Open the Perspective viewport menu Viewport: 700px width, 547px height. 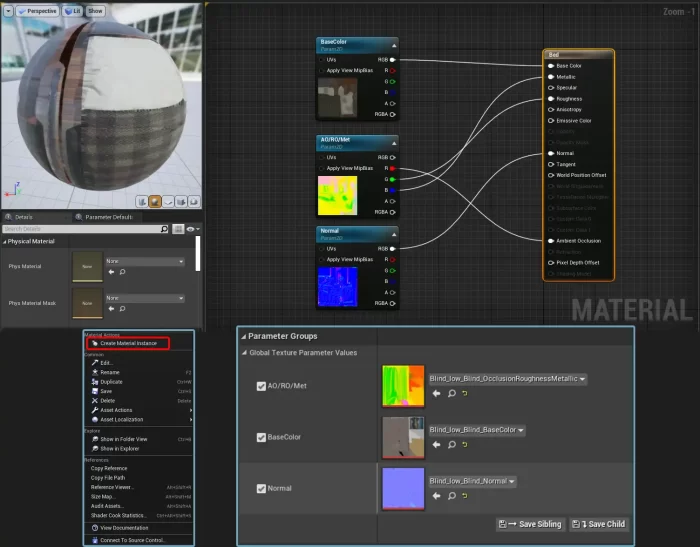coord(38,11)
